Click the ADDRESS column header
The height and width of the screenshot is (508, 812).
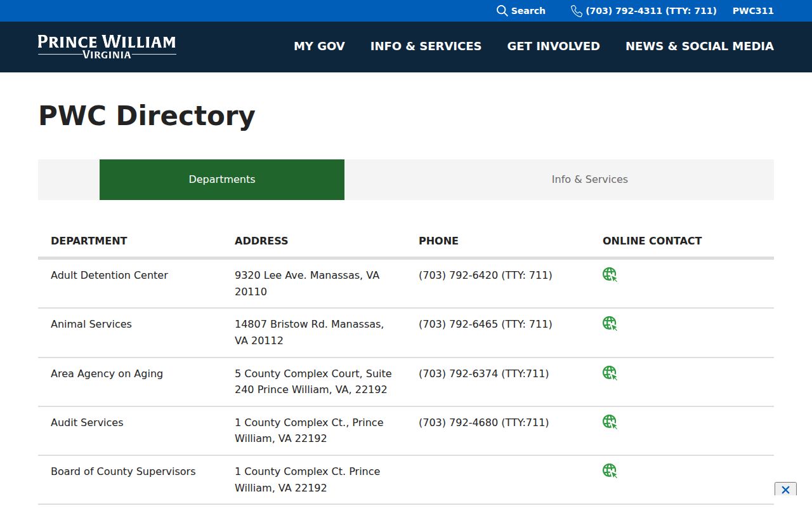click(261, 241)
